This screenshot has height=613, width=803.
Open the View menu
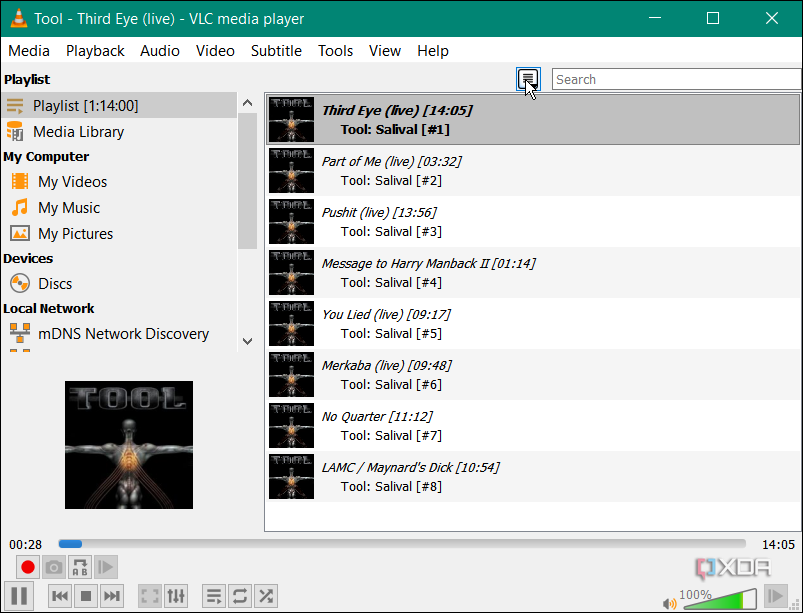click(385, 51)
